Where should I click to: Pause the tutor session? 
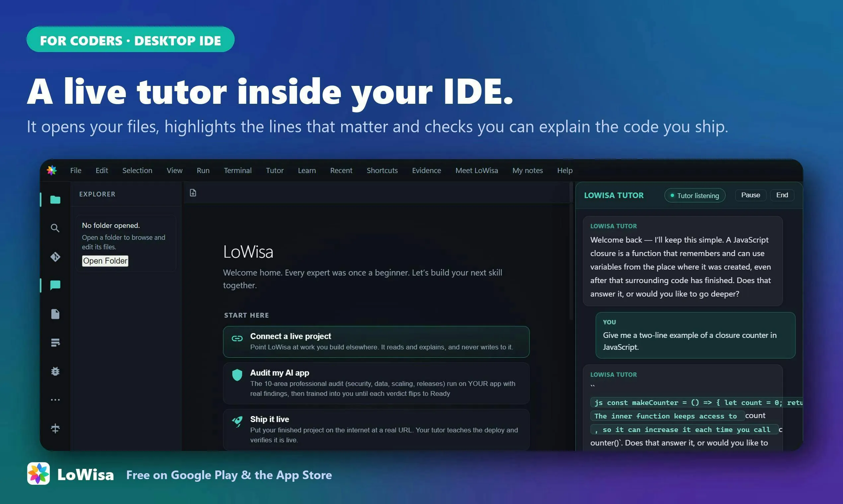pyautogui.click(x=750, y=195)
